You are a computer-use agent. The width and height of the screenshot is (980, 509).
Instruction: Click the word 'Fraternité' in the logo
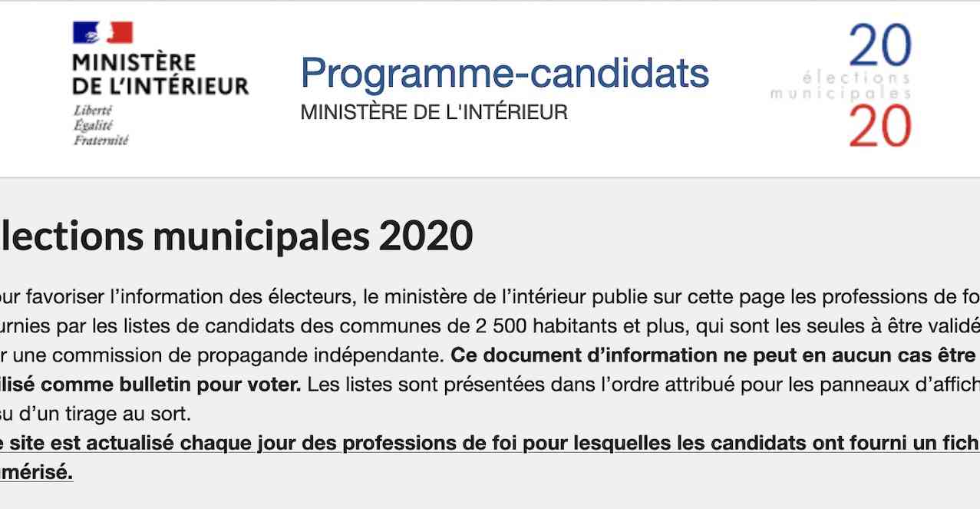click(x=101, y=140)
